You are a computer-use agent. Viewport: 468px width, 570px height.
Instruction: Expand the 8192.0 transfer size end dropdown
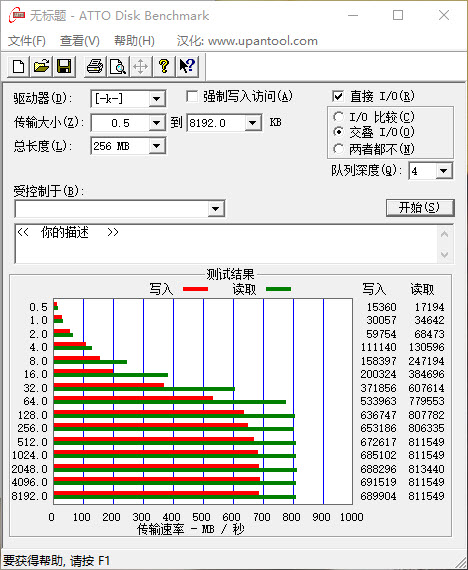(252, 123)
